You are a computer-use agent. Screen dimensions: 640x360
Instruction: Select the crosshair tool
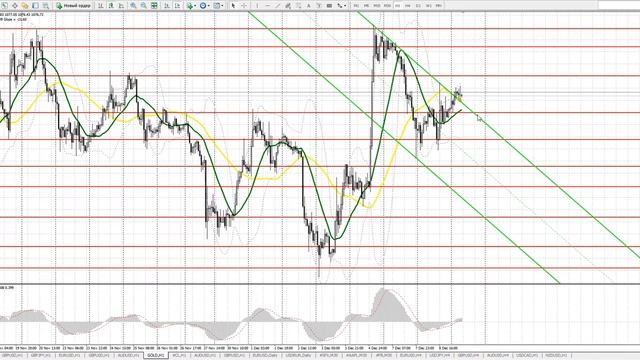244,6
